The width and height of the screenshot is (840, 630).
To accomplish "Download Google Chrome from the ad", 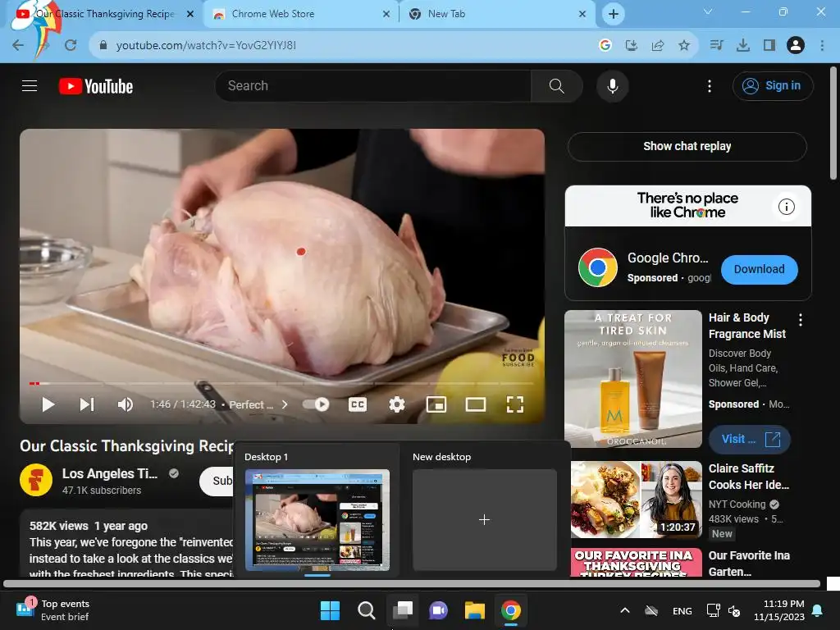I will [759, 269].
